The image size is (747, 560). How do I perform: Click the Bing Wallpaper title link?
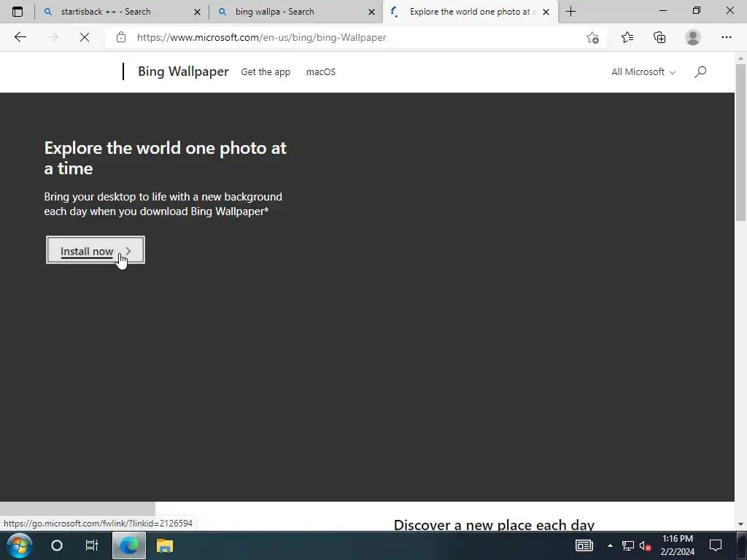click(183, 71)
